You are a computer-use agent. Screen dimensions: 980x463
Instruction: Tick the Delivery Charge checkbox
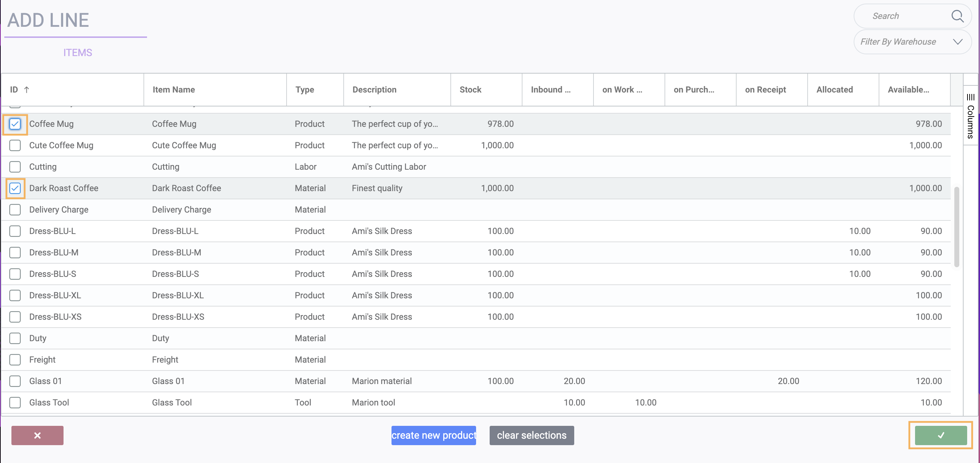(x=15, y=210)
